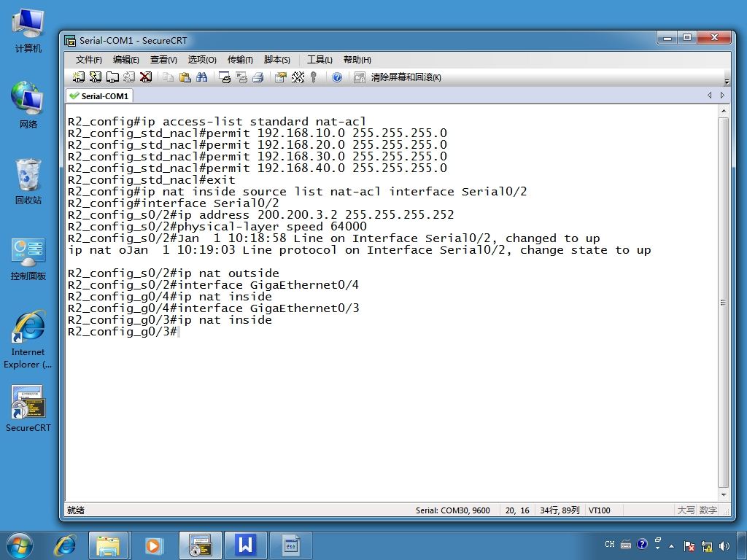Click the public key icon
This screenshot has width=747, height=560.
(314, 77)
